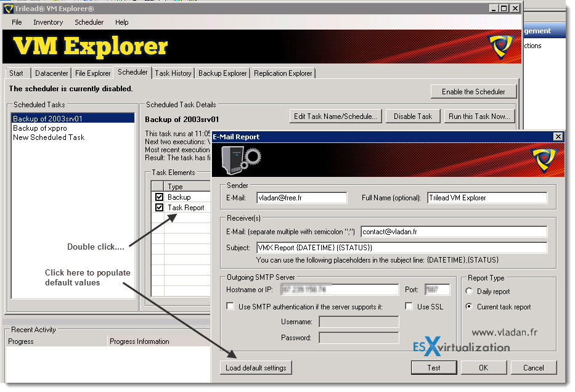Open the Scheduler menu

(x=89, y=22)
